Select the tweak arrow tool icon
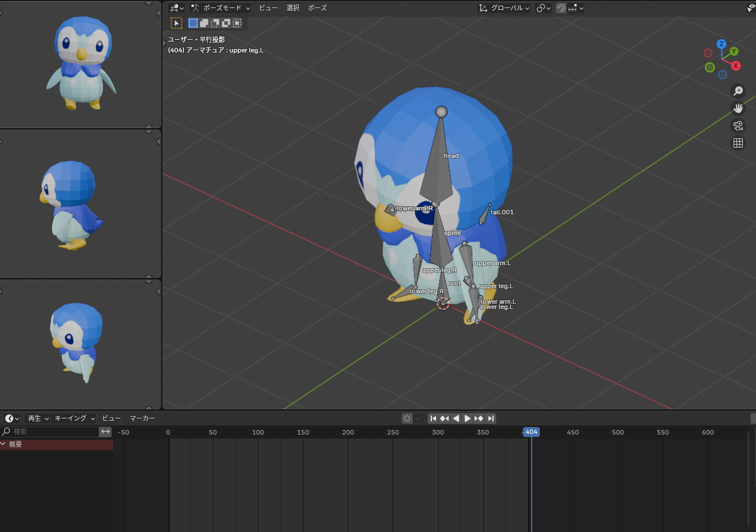 tap(176, 23)
